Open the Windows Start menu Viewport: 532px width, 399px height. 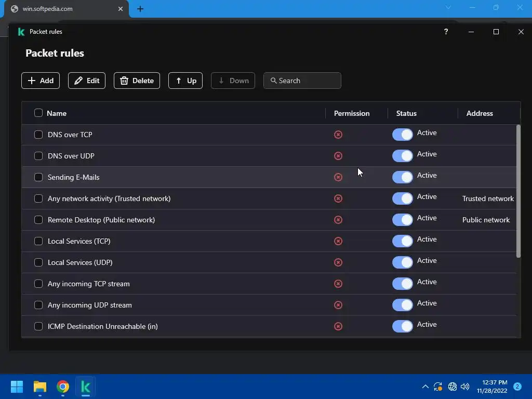pos(17,387)
